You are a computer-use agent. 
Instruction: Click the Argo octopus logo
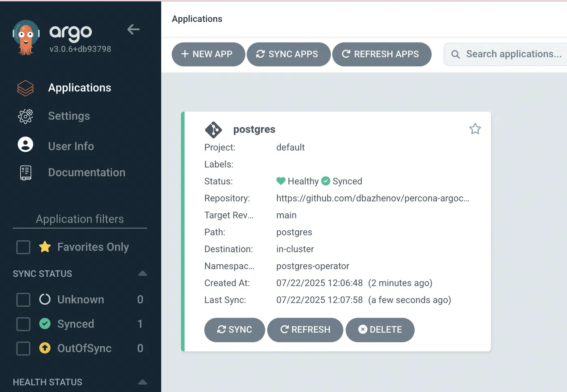26,37
